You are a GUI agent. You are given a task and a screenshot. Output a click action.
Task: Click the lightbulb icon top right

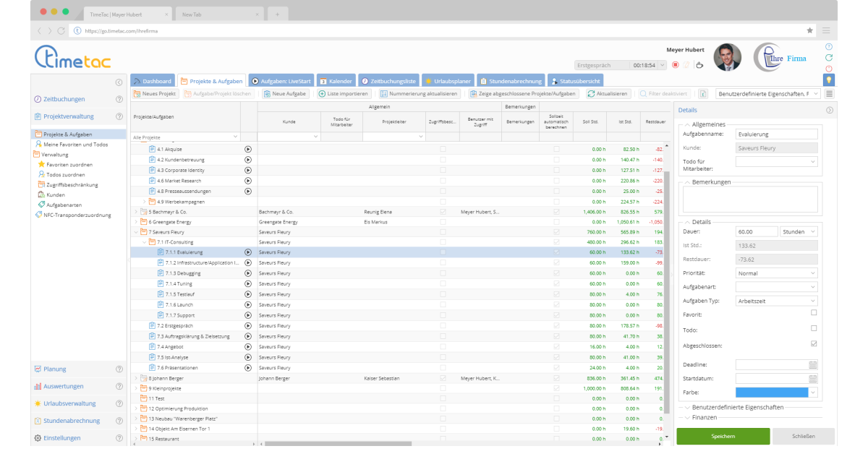pos(828,80)
